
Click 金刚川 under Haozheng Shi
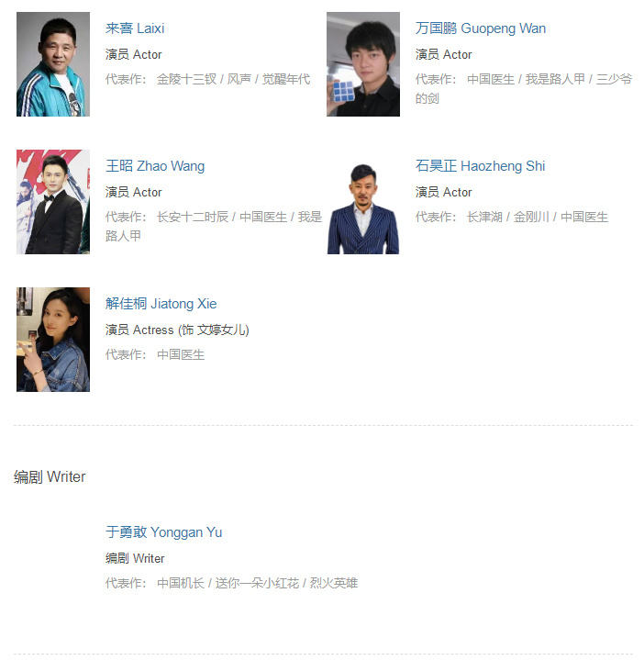coord(531,217)
